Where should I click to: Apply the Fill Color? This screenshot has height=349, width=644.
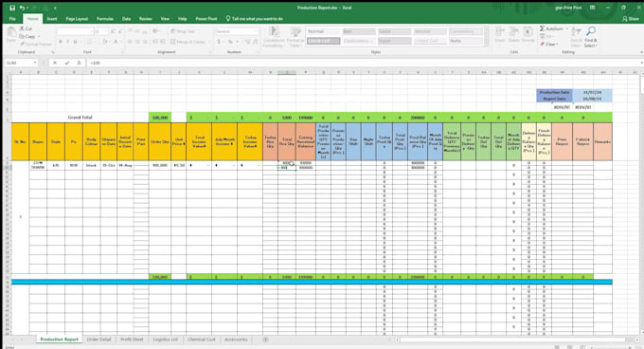pyautogui.click(x=104, y=42)
